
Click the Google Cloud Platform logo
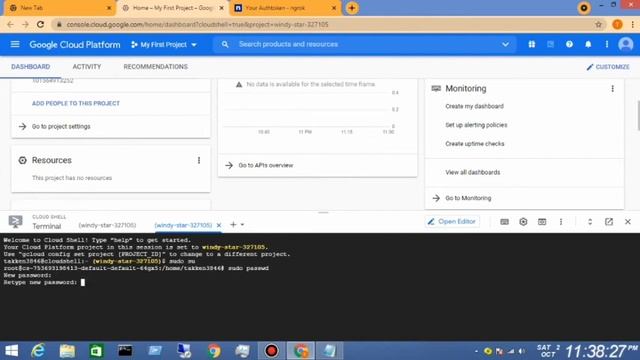(x=75, y=44)
